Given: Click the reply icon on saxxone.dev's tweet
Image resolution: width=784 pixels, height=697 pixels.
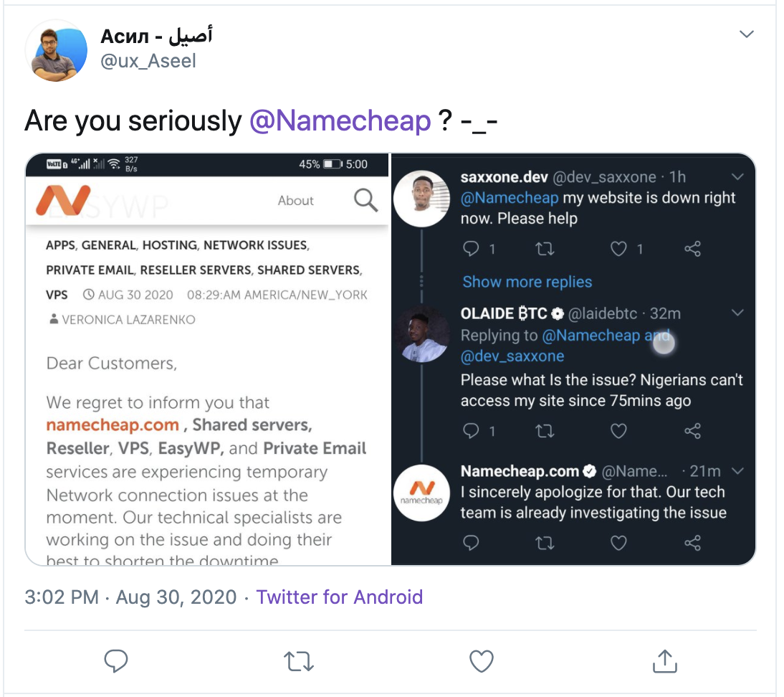Looking at the screenshot, I should [471, 249].
